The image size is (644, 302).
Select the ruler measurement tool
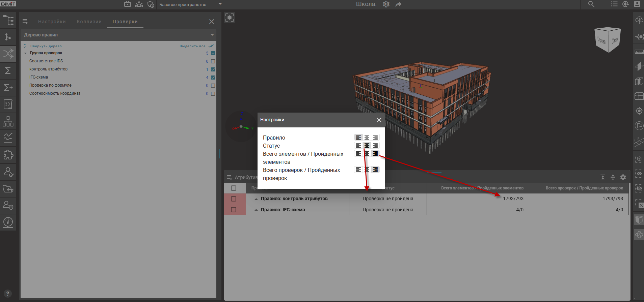click(x=639, y=52)
